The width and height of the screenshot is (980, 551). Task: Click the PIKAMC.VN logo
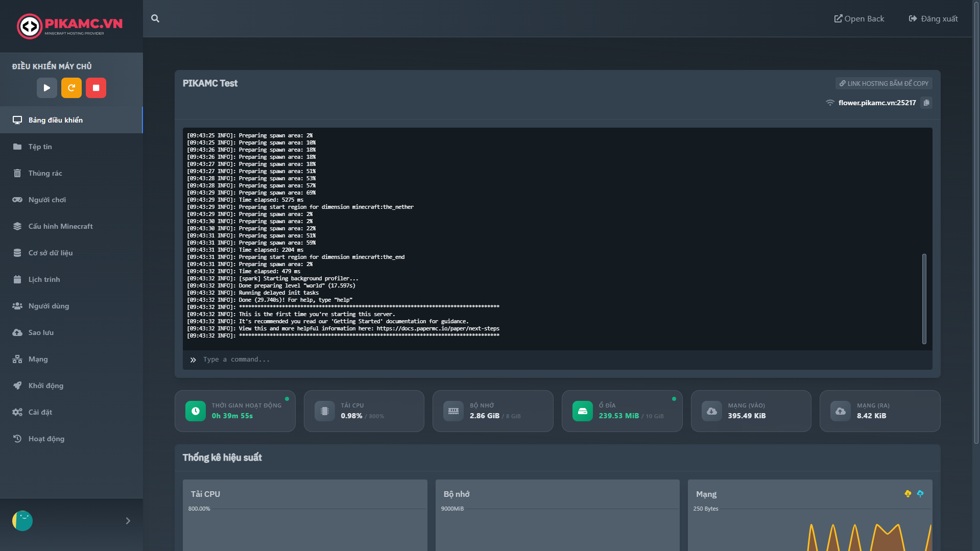(x=70, y=26)
